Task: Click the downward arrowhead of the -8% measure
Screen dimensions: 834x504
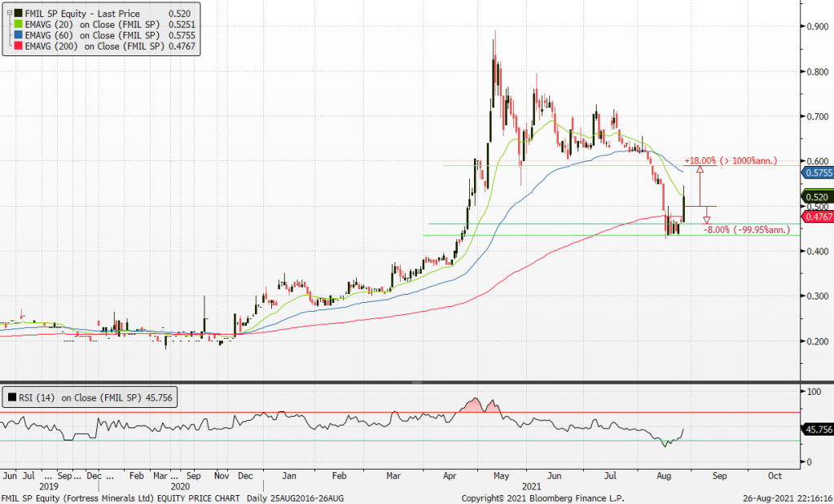Action: point(707,220)
